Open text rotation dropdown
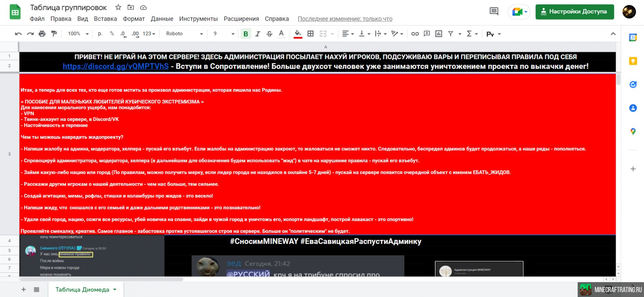The height and width of the screenshot is (297, 644). click(x=397, y=34)
